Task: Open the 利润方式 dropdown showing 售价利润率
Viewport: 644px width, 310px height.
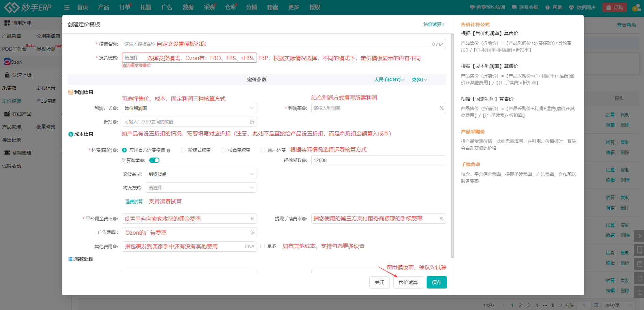Action: pos(189,108)
